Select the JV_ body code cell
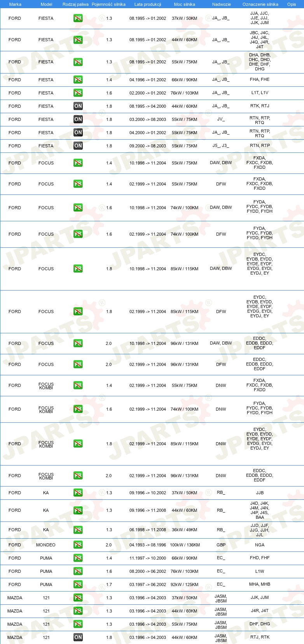 pos(221,119)
